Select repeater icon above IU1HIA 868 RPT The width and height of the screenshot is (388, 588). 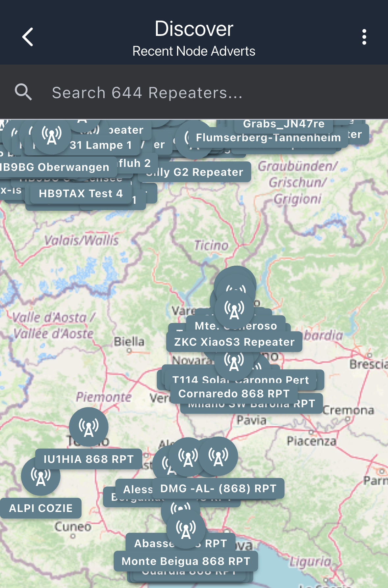tap(89, 427)
